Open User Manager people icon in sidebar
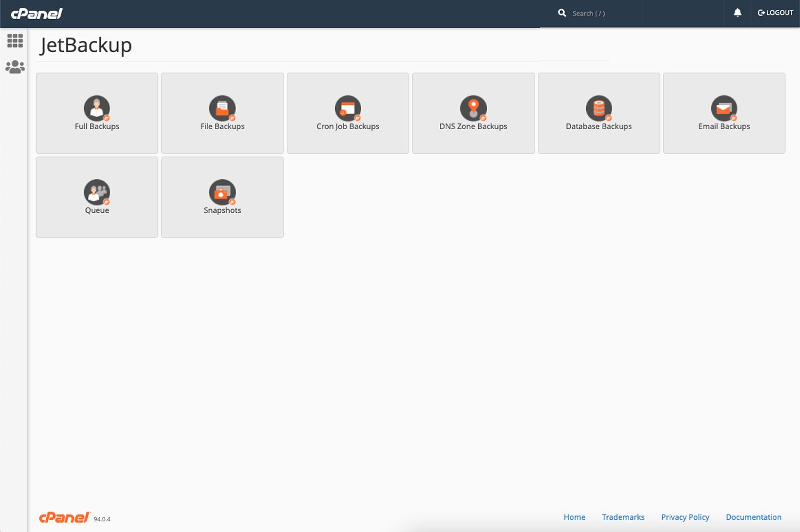 [x=15, y=67]
